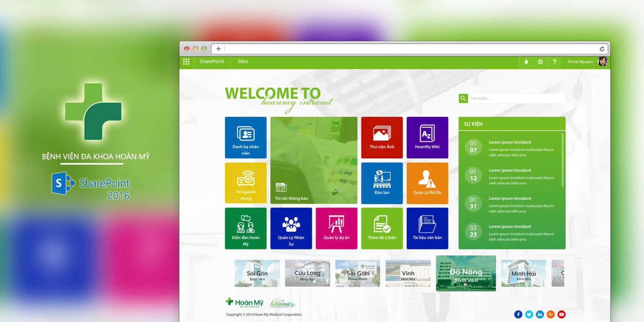Click inside the Tìm kiếm search field
Viewport: 644px width, 322px height.
click(x=516, y=98)
